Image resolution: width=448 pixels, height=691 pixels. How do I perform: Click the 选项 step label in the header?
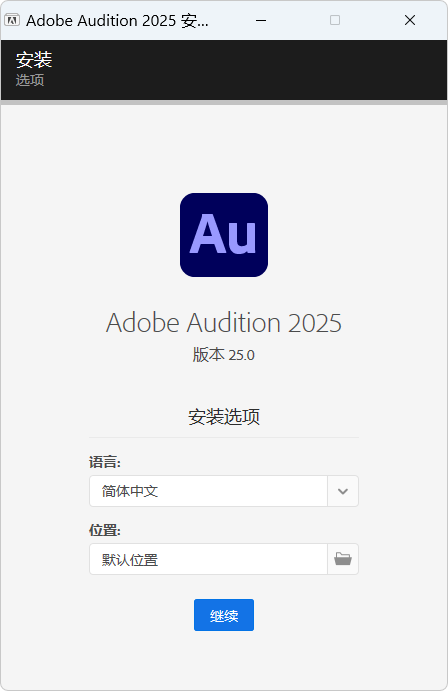click(30, 80)
